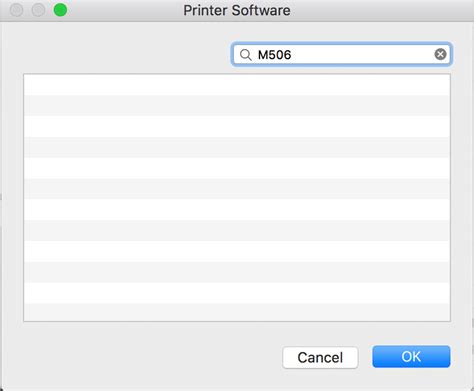The width and height of the screenshot is (474, 391).
Task: Select the second row of the results list
Action: (x=237, y=106)
